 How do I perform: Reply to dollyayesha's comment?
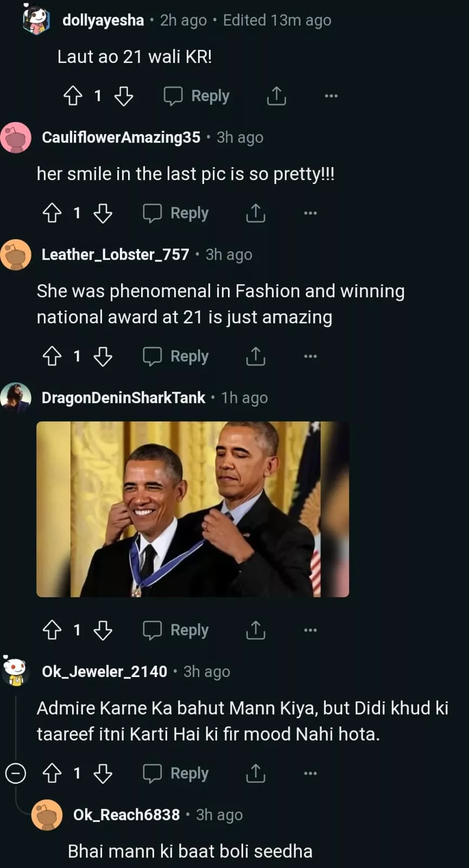point(197,96)
